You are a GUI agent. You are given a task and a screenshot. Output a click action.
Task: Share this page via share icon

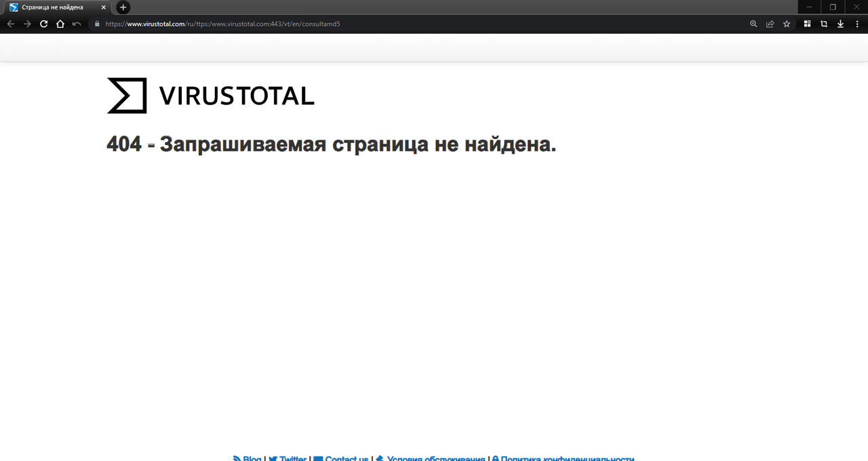770,24
